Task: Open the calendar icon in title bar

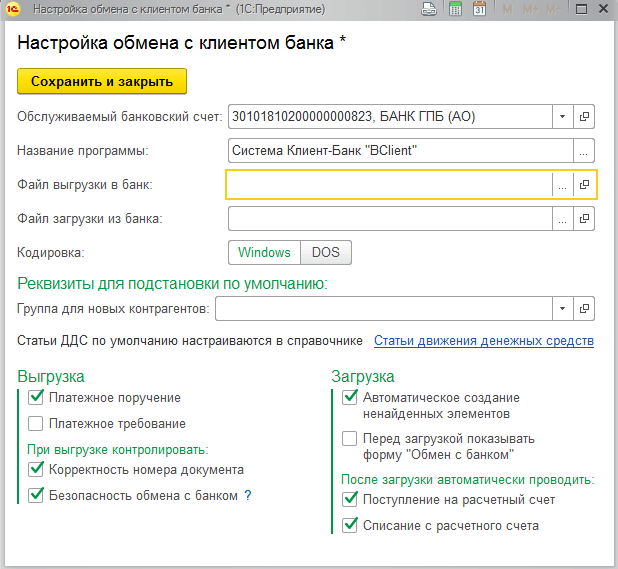Action: pyautogui.click(x=479, y=9)
